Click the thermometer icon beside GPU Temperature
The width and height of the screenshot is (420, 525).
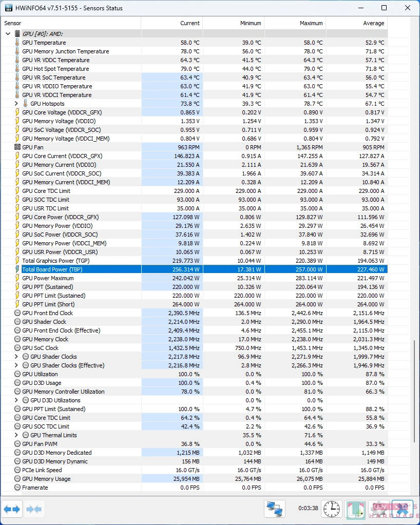(x=17, y=43)
